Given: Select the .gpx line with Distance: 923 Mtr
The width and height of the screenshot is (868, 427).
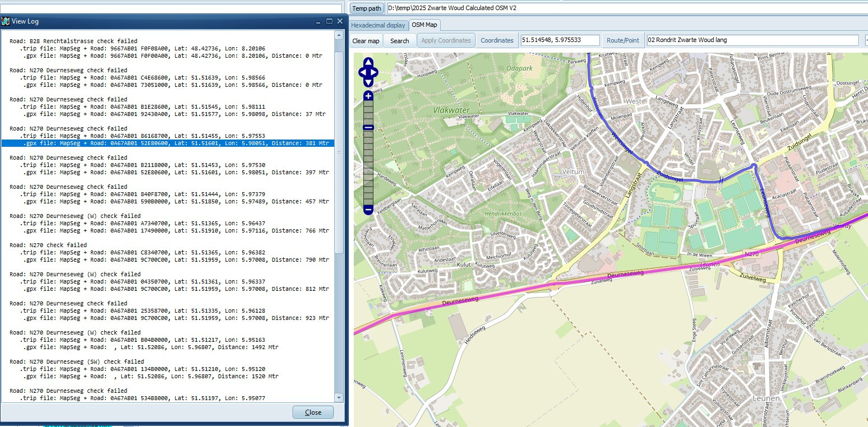Looking at the screenshot, I should click(176, 318).
